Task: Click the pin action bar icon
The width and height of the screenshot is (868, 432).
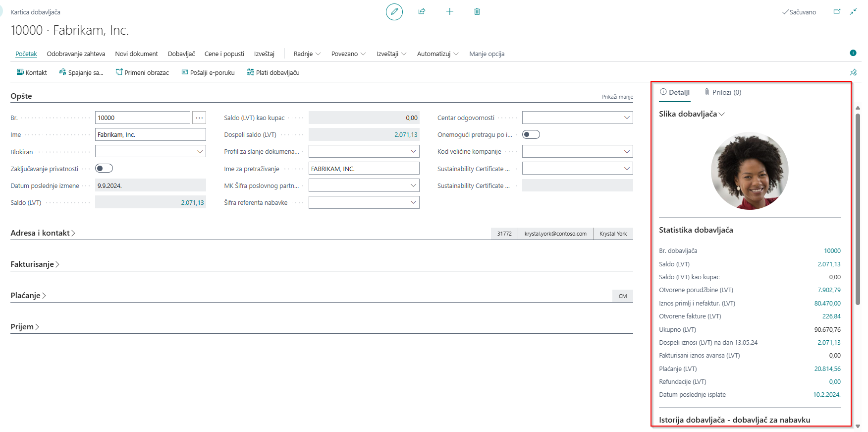Action: pyautogui.click(x=853, y=72)
